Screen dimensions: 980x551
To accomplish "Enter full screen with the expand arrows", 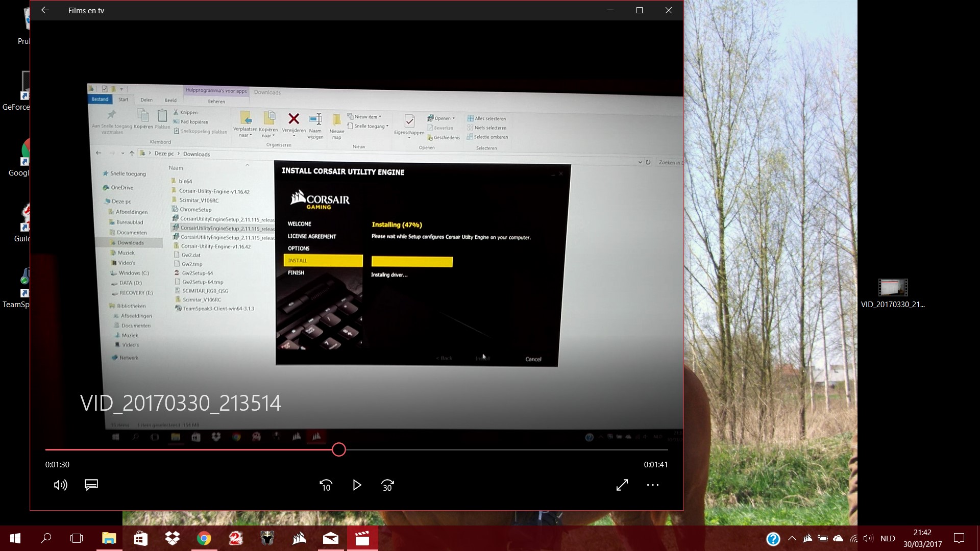I will [x=622, y=485].
